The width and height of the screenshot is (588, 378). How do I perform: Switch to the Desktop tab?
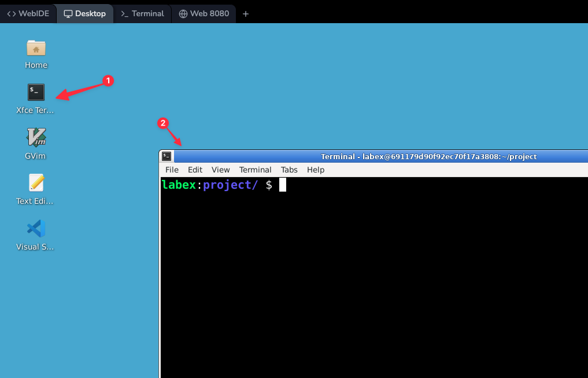click(84, 13)
